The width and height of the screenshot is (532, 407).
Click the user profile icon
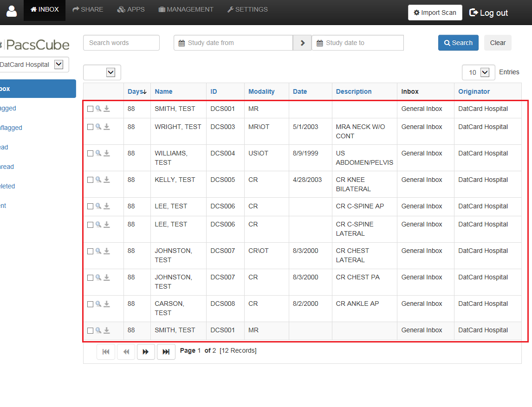click(12, 11)
